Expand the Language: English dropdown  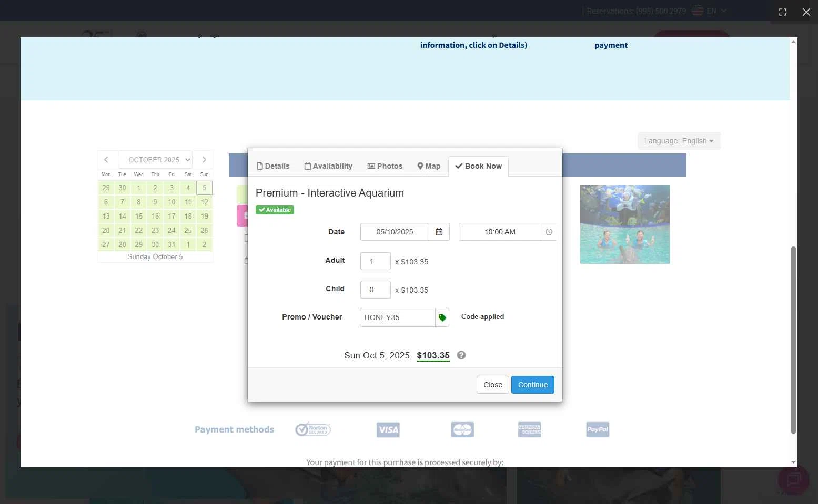(679, 141)
